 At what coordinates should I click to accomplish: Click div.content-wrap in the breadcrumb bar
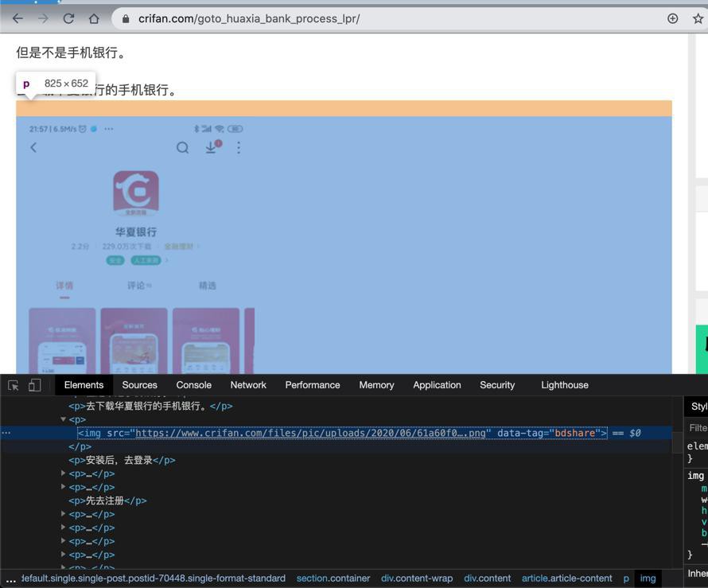click(417, 578)
